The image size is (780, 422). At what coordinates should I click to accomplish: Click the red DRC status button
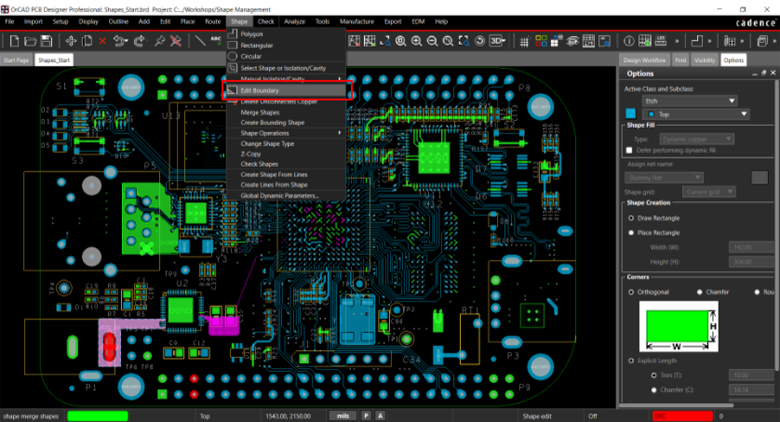682,416
